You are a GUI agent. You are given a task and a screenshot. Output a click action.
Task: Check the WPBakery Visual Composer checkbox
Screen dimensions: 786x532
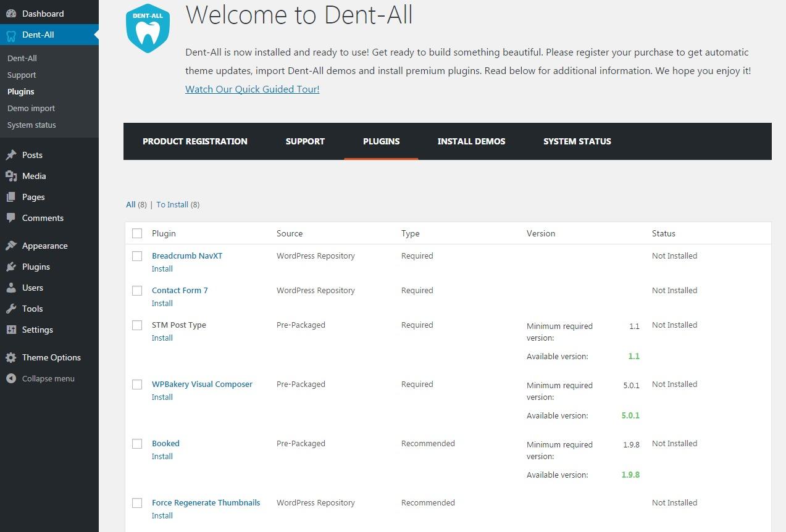[x=137, y=384]
